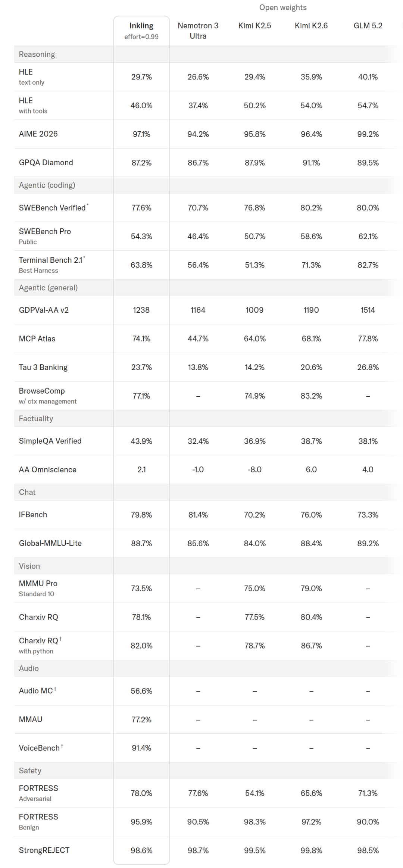Click the Open weights group label

click(x=283, y=7)
